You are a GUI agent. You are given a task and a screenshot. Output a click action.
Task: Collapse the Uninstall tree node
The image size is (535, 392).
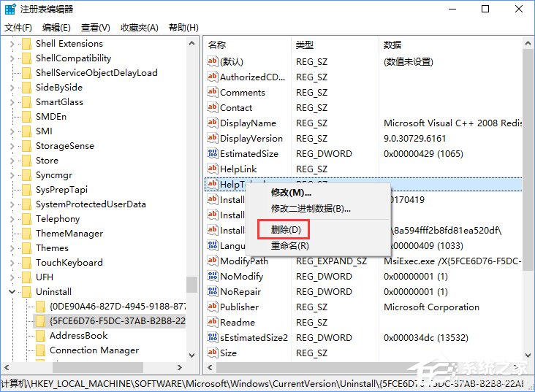point(12,292)
